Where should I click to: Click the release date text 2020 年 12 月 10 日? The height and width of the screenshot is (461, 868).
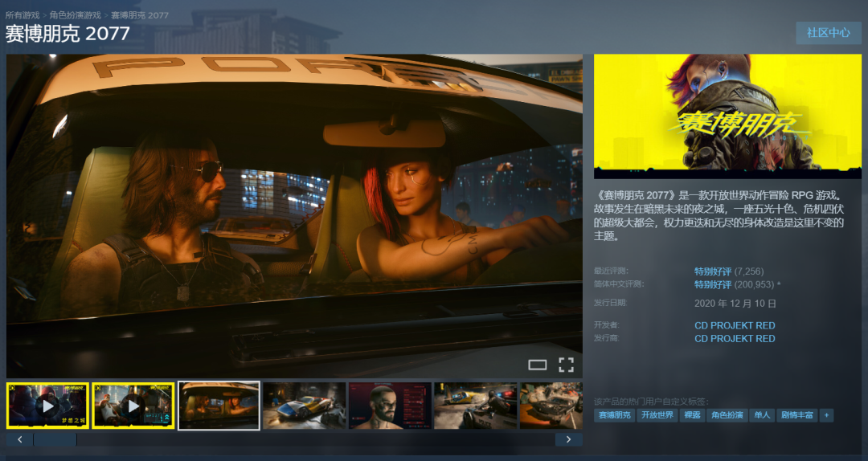pyautogui.click(x=735, y=304)
